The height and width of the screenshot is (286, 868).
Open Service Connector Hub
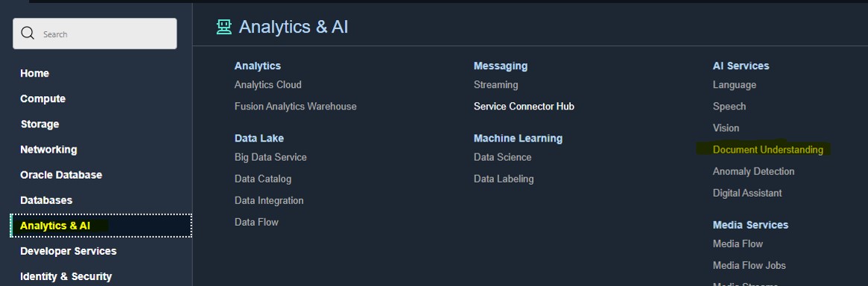pos(524,107)
